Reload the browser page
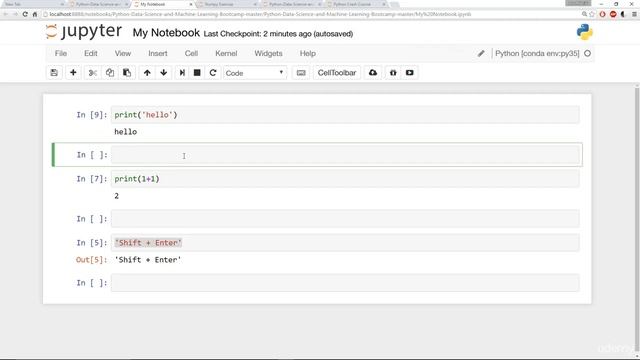 25,14
